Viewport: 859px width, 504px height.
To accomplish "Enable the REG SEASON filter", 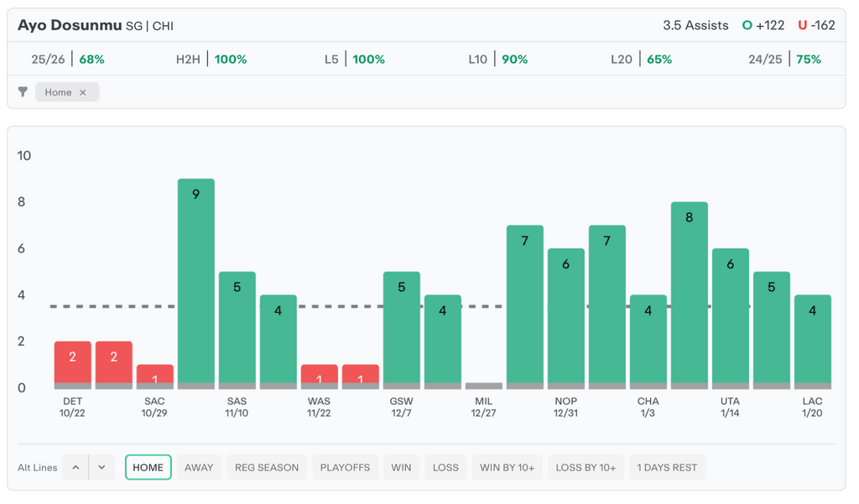I will pyautogui.click(x=266, y=467).
